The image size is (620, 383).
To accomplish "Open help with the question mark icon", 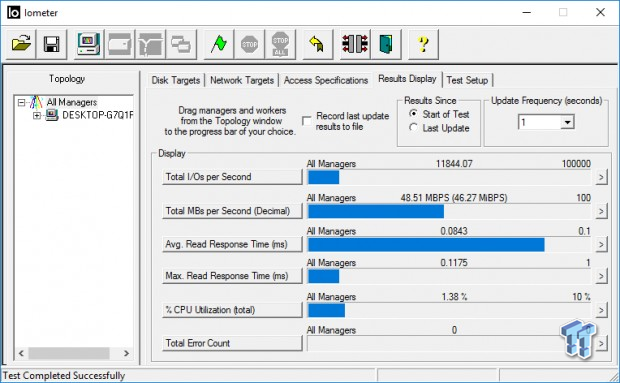I will tap(423, 44).
